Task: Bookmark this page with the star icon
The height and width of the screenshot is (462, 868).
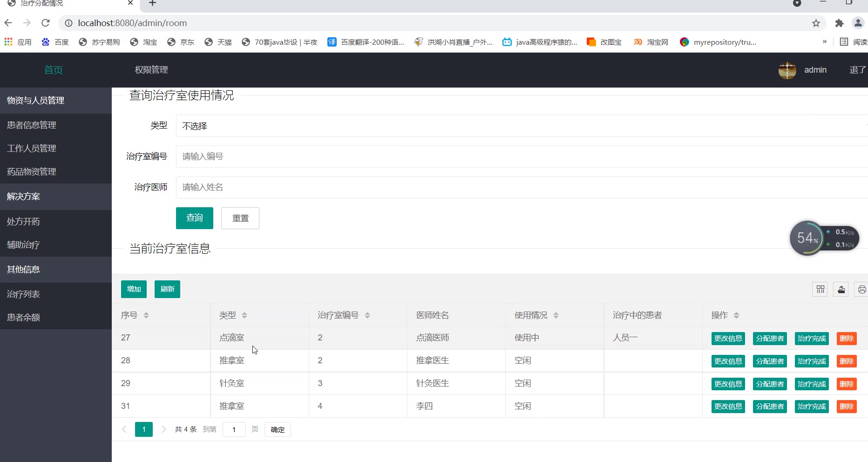Action: (816, 23)
